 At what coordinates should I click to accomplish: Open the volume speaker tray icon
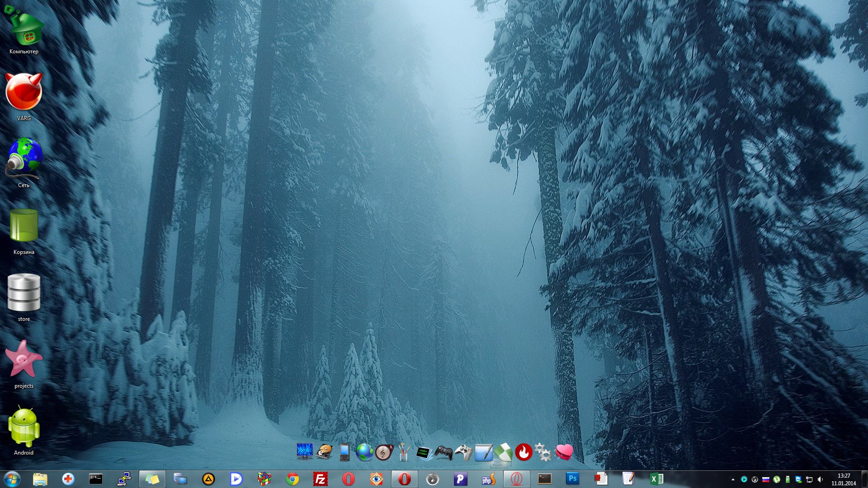tap(820, 479)
